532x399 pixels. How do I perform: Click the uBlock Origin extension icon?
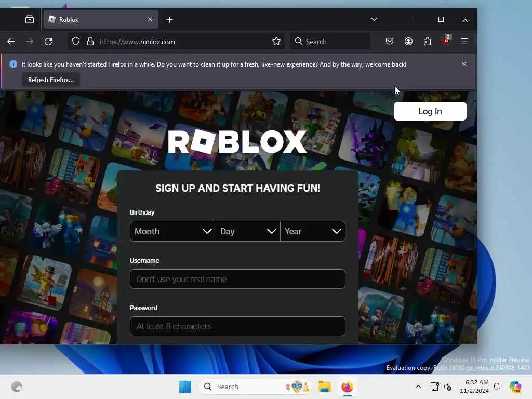point(446,41)
